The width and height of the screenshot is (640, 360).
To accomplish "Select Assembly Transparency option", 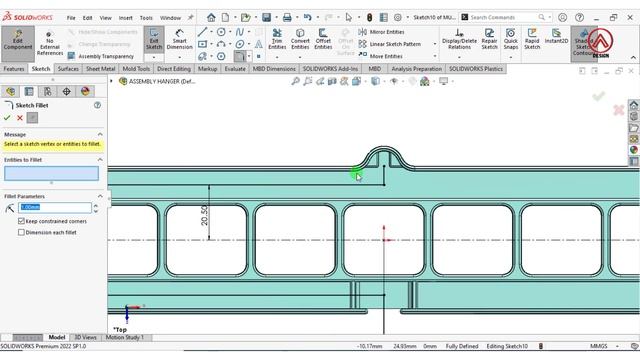I will pyautogui.click(x=100, y=56).
